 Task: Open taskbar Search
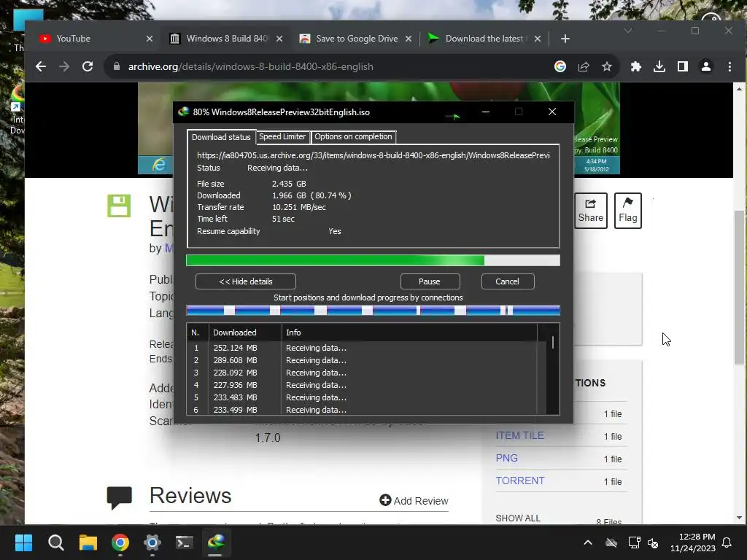(x=55, y=542)
